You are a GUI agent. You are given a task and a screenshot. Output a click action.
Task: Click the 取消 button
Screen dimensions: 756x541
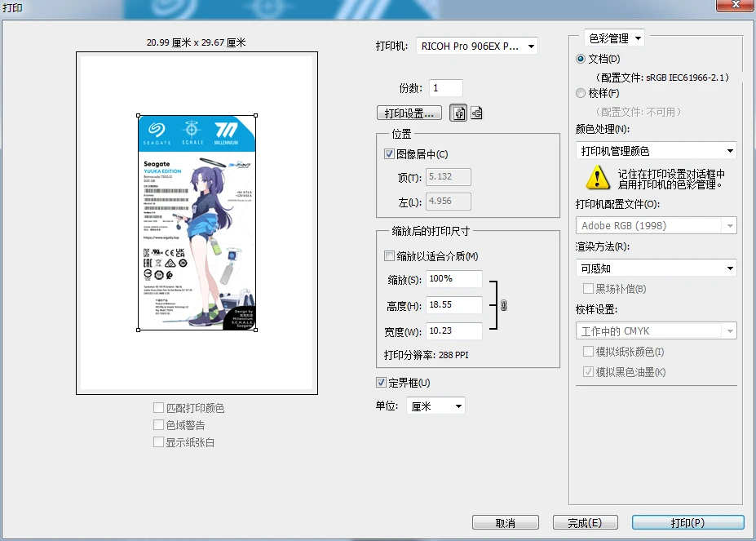(x=506, y=523)
